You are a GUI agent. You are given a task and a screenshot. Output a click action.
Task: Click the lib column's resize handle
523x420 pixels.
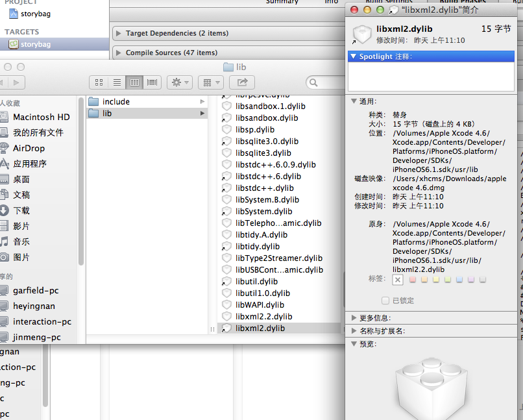pos(212,329)
